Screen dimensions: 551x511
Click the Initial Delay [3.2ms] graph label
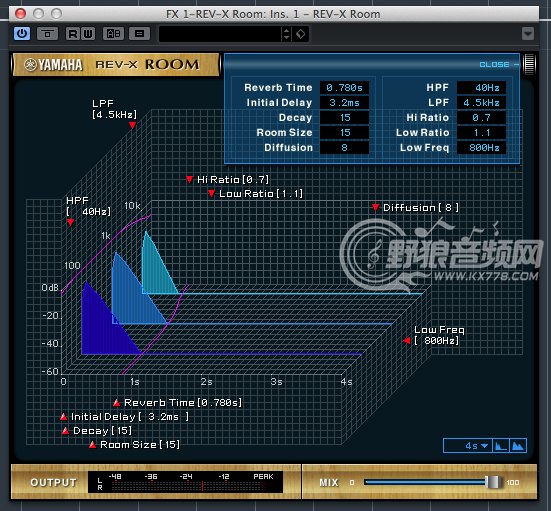point(130,417)
